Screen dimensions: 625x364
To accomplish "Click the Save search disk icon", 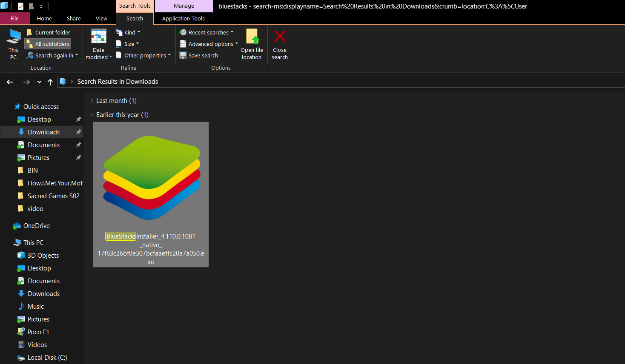I will [x=183, y=55].
